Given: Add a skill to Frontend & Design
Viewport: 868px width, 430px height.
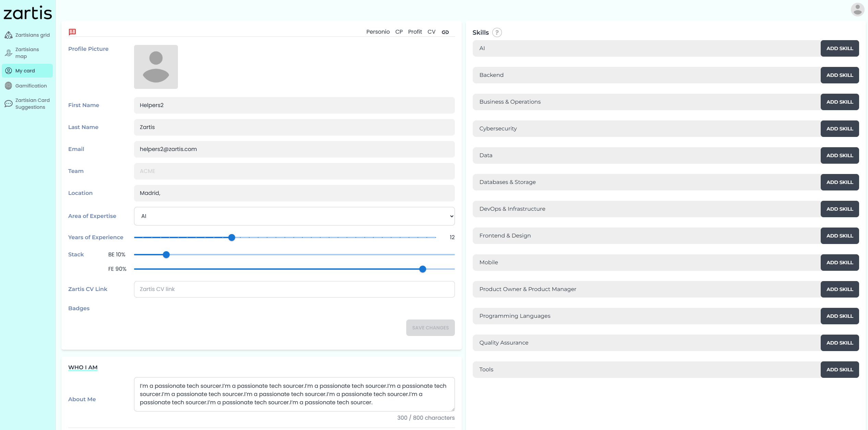Looking at the screenshot, I should point(840,236).
